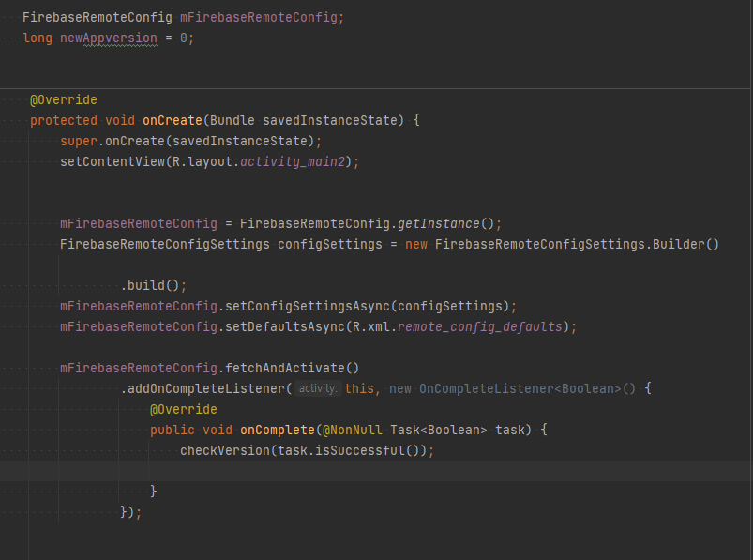Click isSuccessful call inside checkVersion
This screenshot has width=753, height=560.
[x=360, y=451]
